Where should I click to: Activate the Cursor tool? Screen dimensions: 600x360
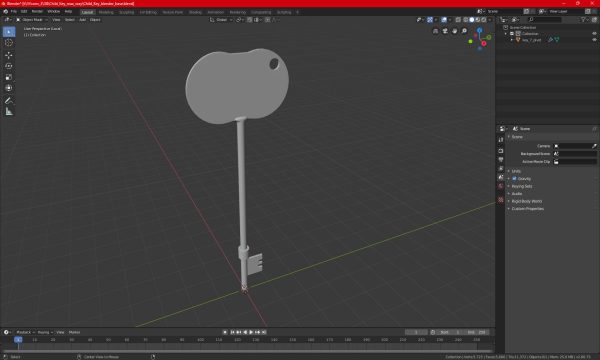pyautogui.click(x=9, y=43)
